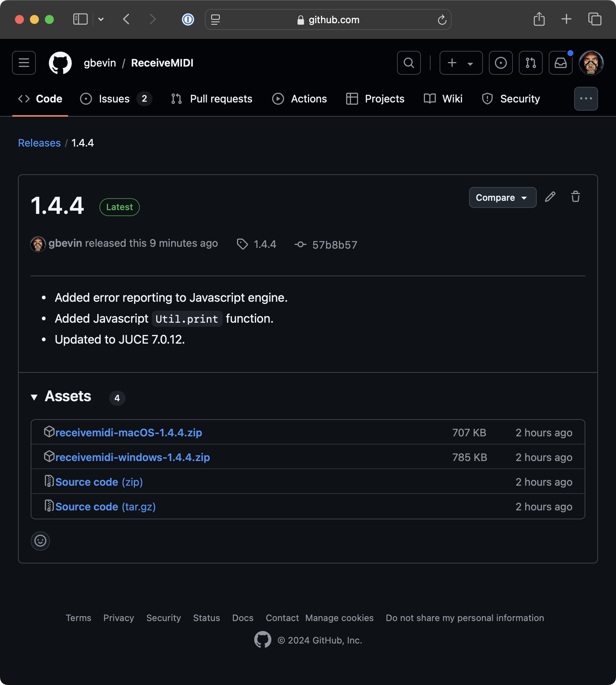Go back in Safari history

pyautogui.click(x=126, y=19)
